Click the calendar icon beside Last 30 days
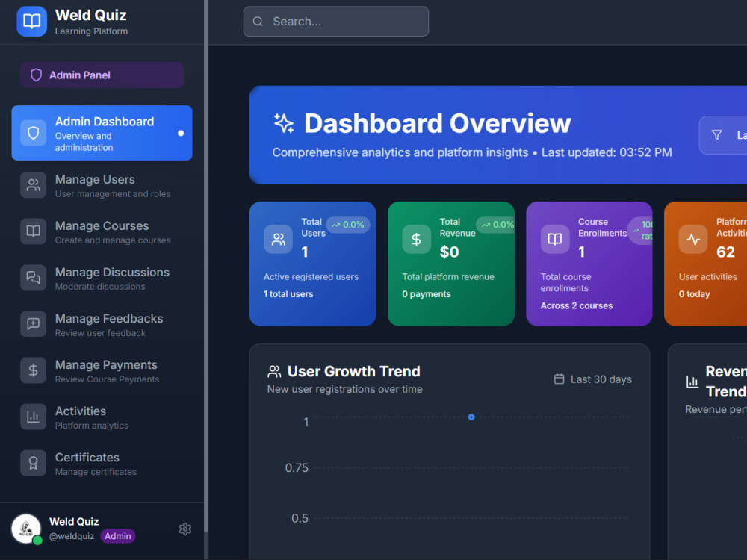The image size is (747, 560). (560, 379)
